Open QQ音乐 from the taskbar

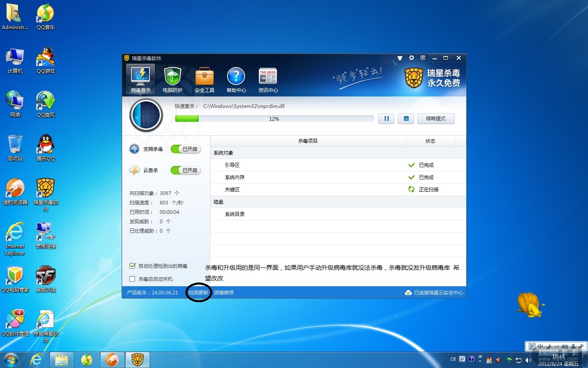coord(87,360)
